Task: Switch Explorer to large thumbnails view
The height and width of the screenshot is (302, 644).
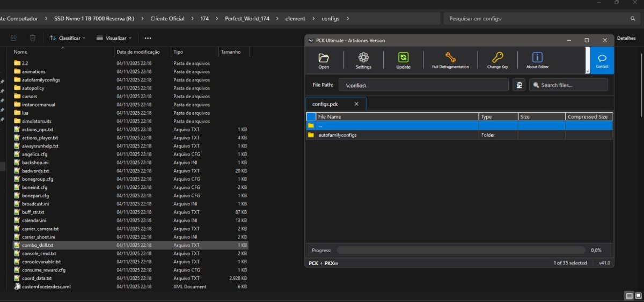Action: 638,296
